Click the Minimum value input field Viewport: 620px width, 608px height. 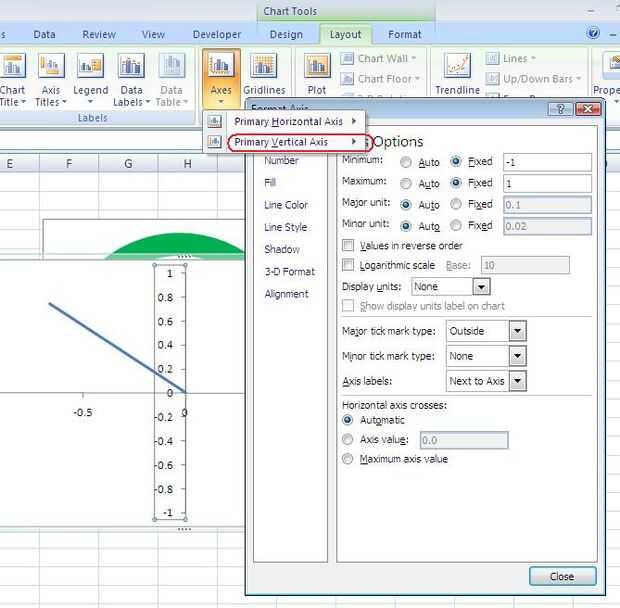547,162
